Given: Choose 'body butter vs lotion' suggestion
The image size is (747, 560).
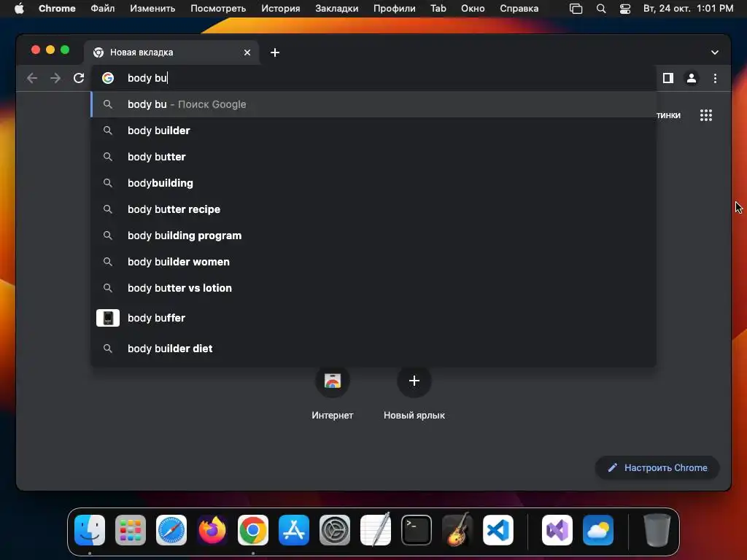Looking at the screenshot, I should 373,287.
